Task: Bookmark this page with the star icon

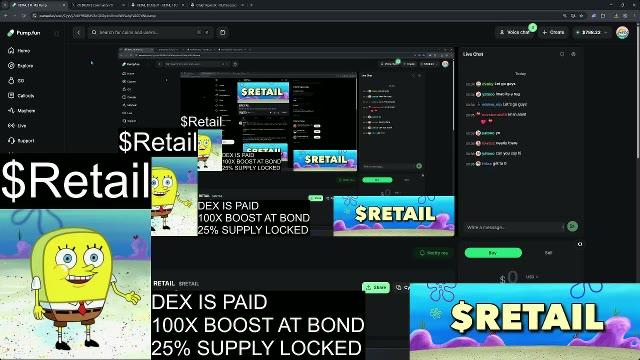Action: pos(582,16)
